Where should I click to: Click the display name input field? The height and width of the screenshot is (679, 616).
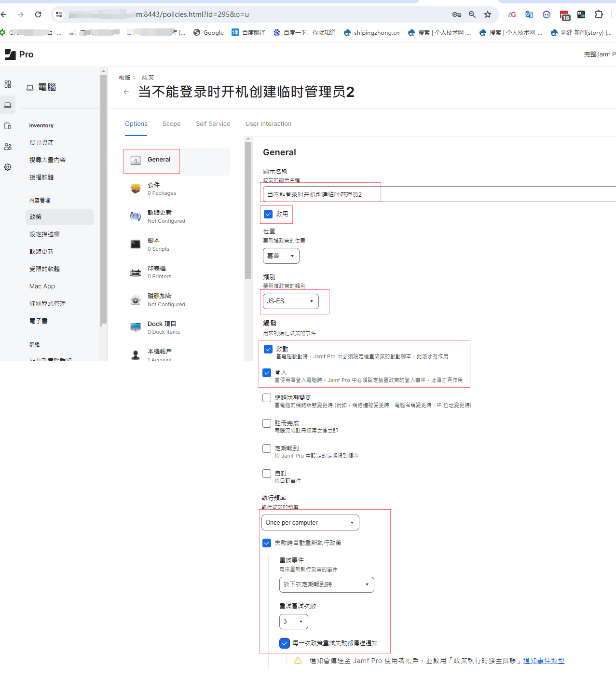[434, 194]
